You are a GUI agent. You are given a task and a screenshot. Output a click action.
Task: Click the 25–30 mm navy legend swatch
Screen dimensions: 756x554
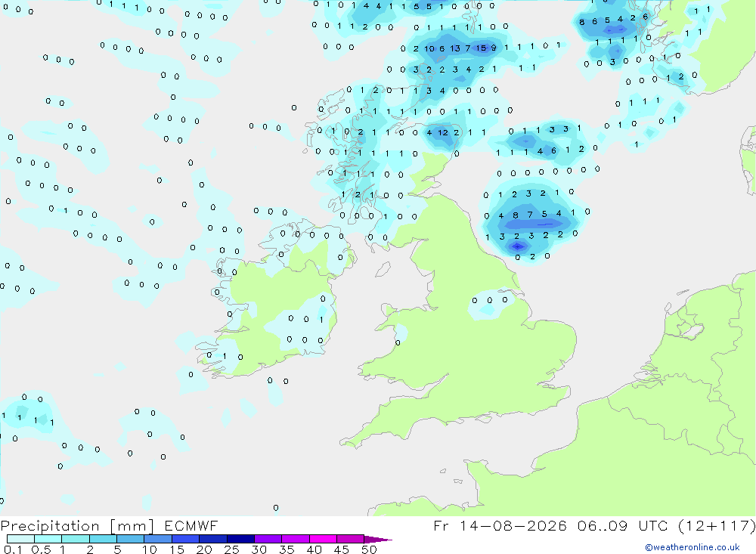240,539
